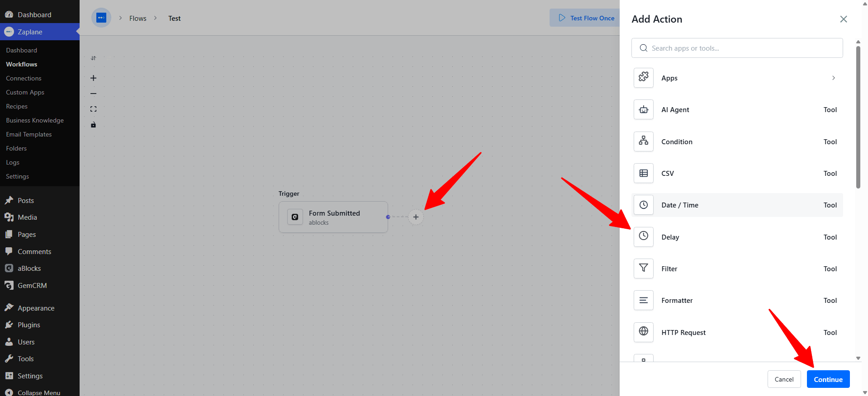Click the Date / Time clock icon
This screenshot has height=396, width=868.
pyautogui.click(x=644, y=205)
